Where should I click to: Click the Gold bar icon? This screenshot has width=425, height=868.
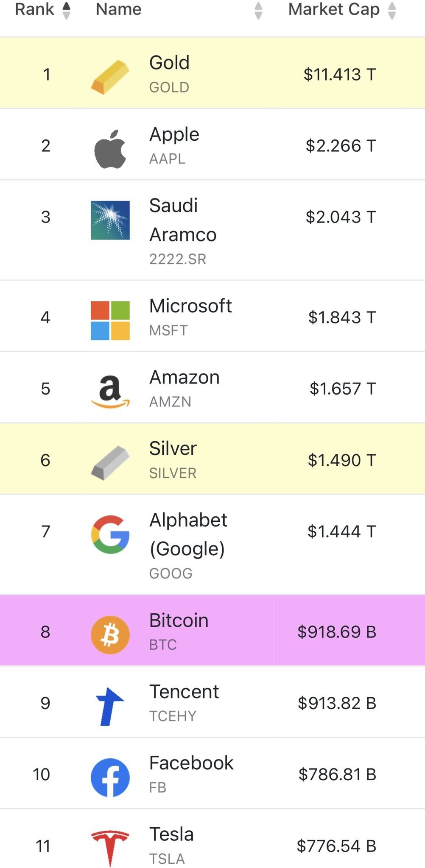point(110,77)
